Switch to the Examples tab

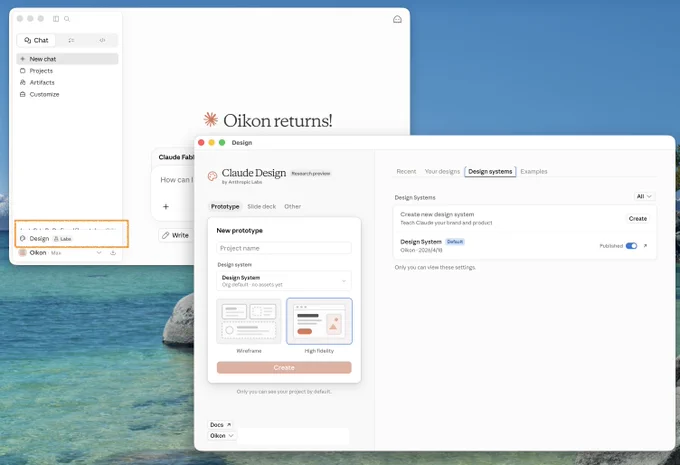click(x=534, y=171)
